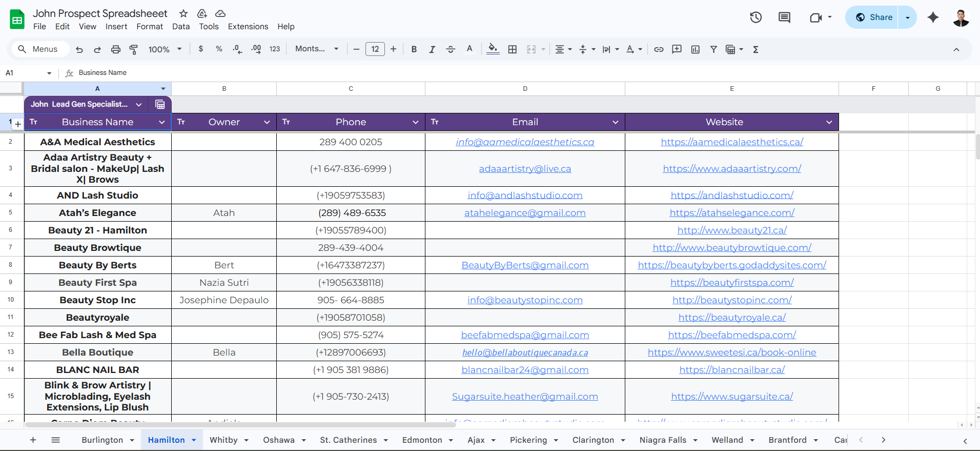980x451 pixels.
Task: Open more number formats 123
Action: pyautogui.click(x=275, y=49)
